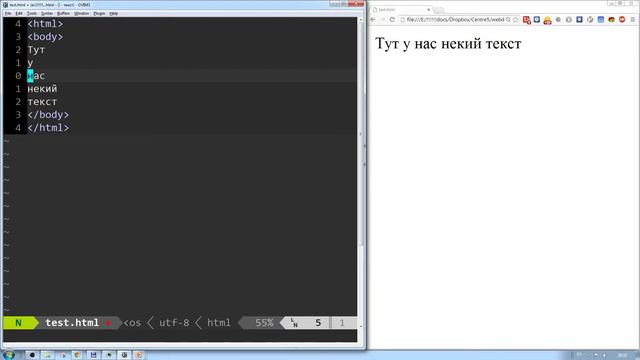Click the light gray circular extension icon

[569, 20]
